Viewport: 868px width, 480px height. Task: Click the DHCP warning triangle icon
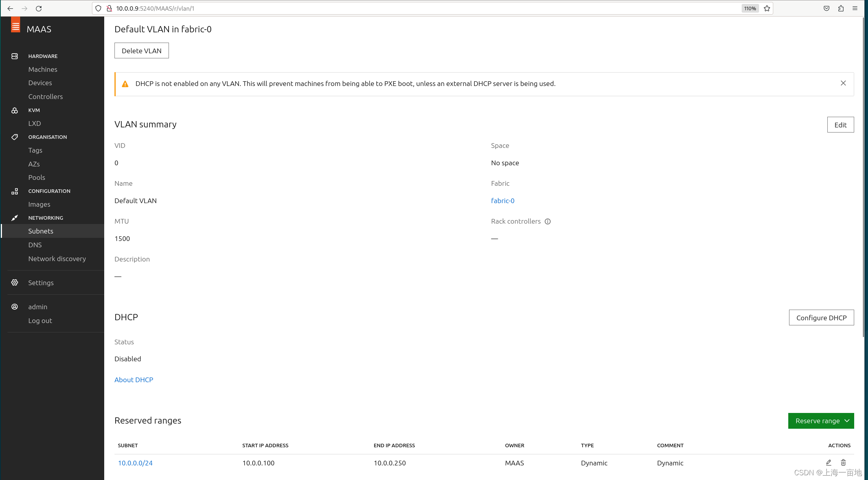125,84
